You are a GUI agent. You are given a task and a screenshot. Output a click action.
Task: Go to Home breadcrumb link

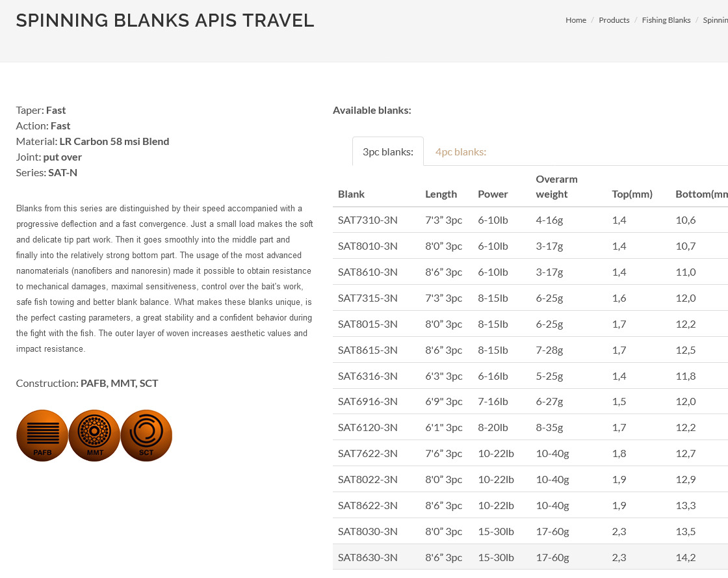click(x=575, y=20)
